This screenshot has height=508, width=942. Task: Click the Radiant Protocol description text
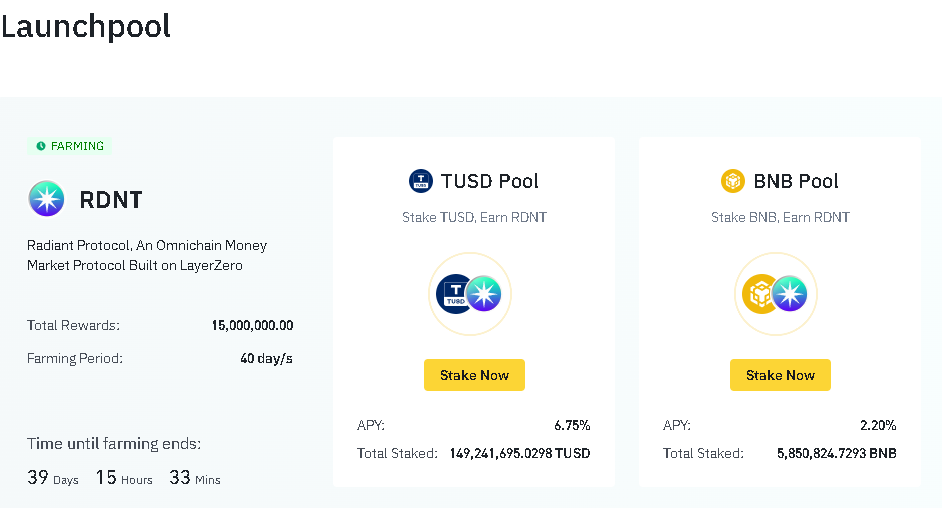147,255
